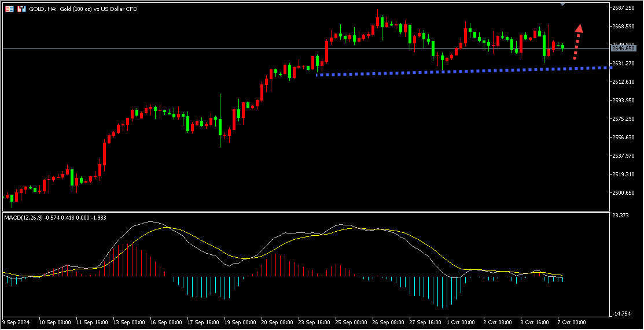Click the 2537.970 price scale label
Viewport: 644px width, 330px height.
pyautogui.click(x=624, y=155)
